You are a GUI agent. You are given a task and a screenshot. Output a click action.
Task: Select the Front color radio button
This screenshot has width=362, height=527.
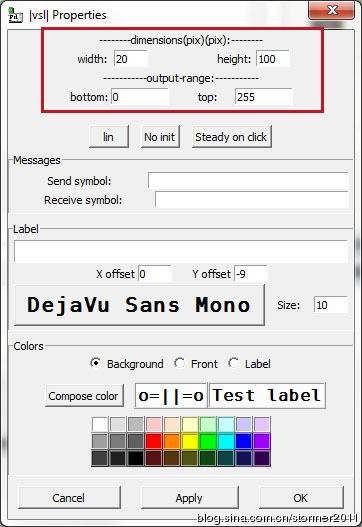pyautogui.click(x=179, y=363)
